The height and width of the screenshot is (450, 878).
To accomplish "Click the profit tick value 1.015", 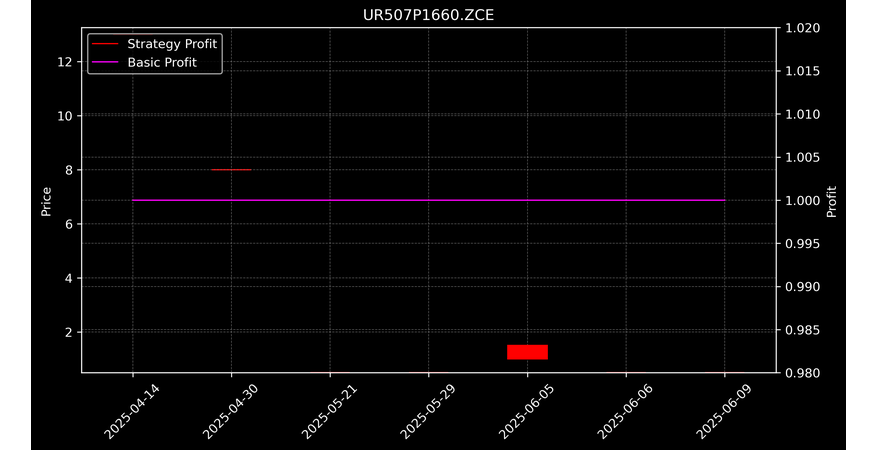I will (x=801, y=71).
